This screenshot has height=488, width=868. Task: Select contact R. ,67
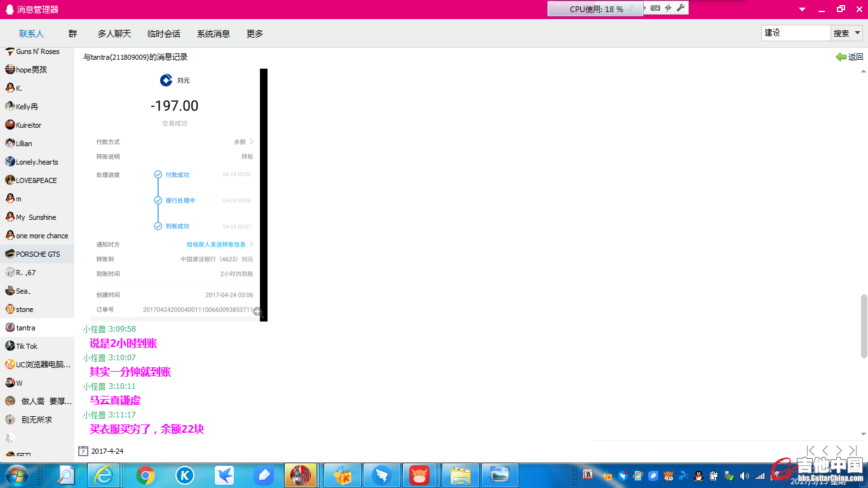tap(37, 273)
